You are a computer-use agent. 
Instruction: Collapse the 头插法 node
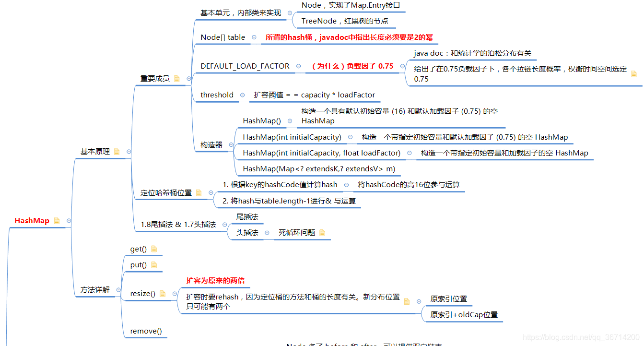[267, 233]
